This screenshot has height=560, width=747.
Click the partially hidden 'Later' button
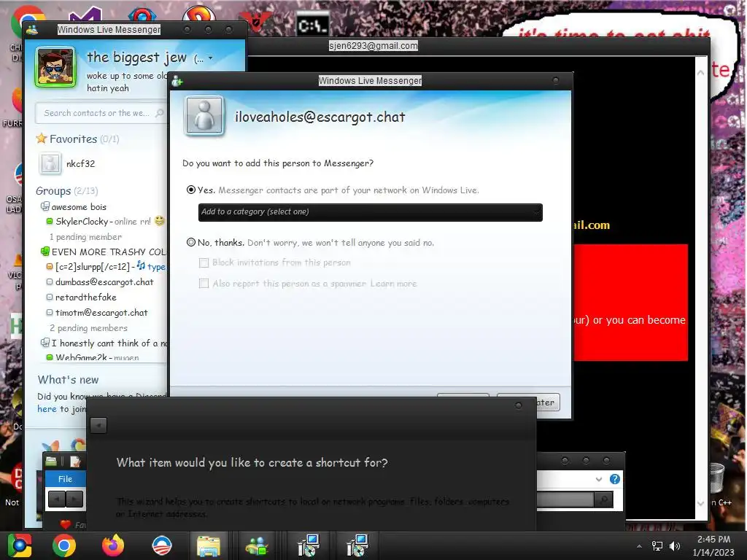tap(548, 402)
